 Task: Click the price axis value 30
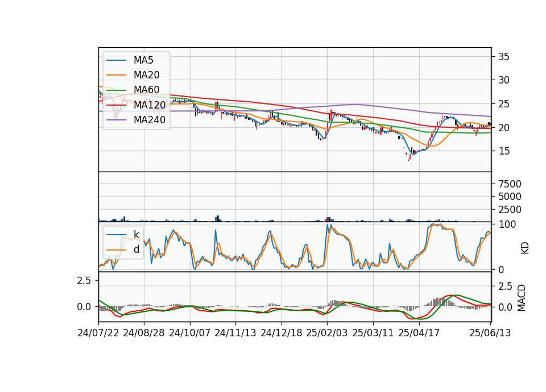pos(504,80)
